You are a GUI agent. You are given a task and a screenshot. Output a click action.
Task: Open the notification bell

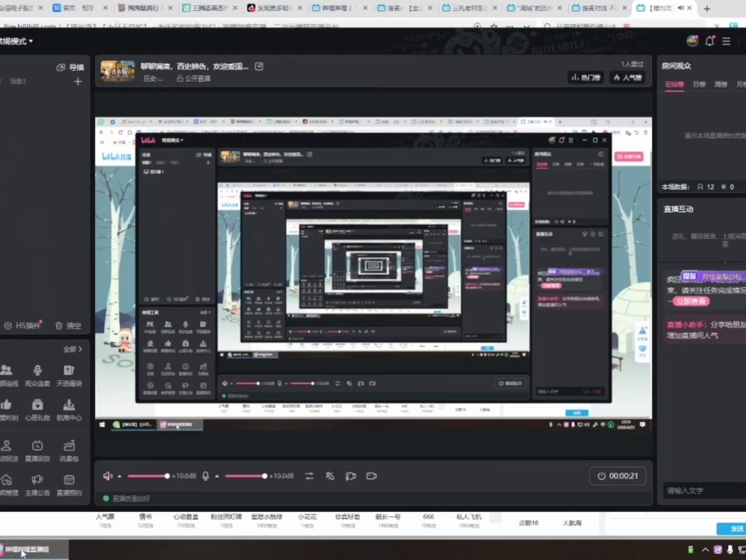709,41
